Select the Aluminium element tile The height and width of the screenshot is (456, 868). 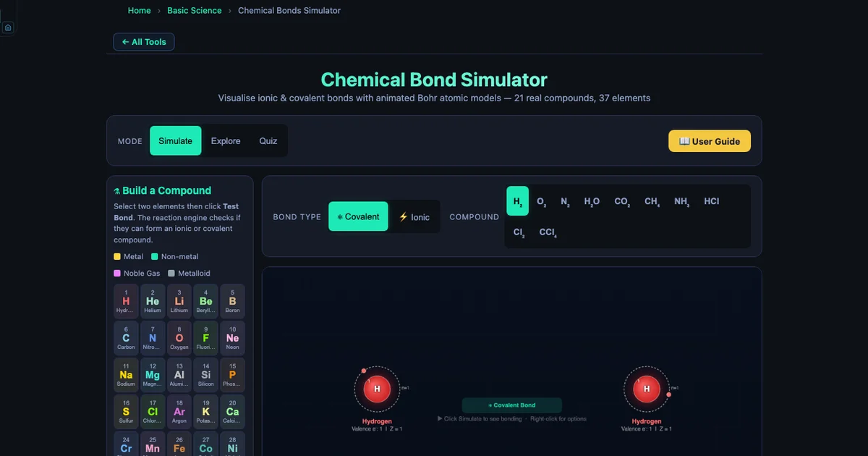pos(179,375)
